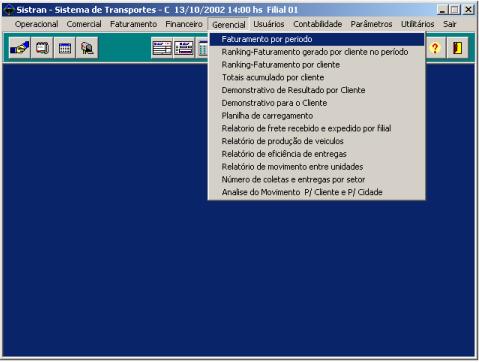
Task: Open Relatório de produção de veiculos
Action: (317, 141)
